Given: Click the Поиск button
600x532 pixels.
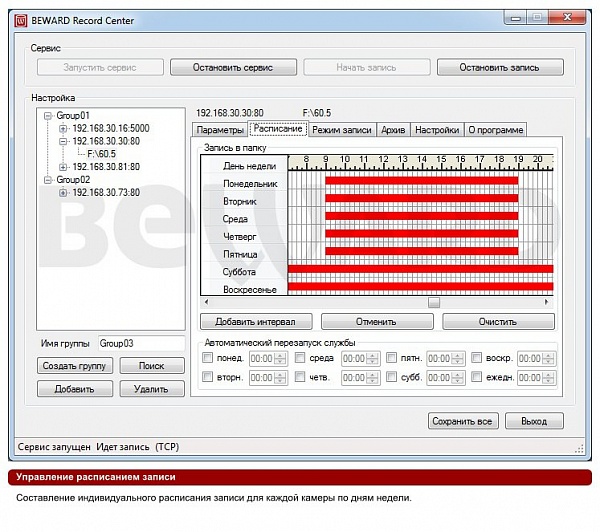Looking at the screenshot, I should (x=152, y=366).
